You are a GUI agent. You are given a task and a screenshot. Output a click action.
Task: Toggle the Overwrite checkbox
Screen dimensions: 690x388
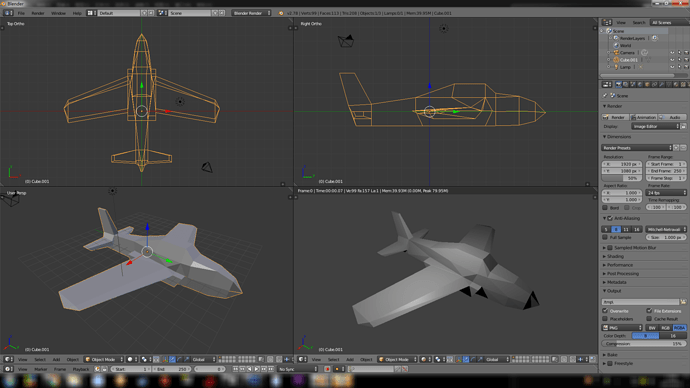point(605,311)
